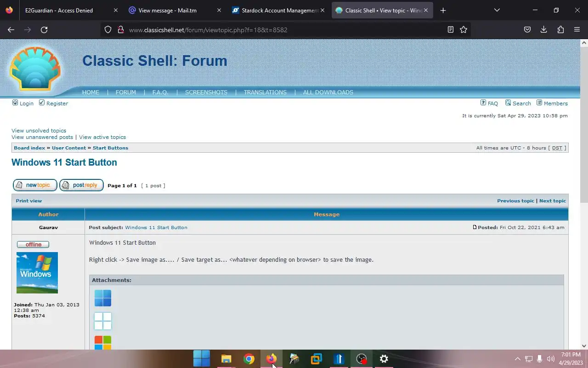Open the Firefox hamburger application menu
Viewport: 588px width, 368px height.
click(577, 29)
